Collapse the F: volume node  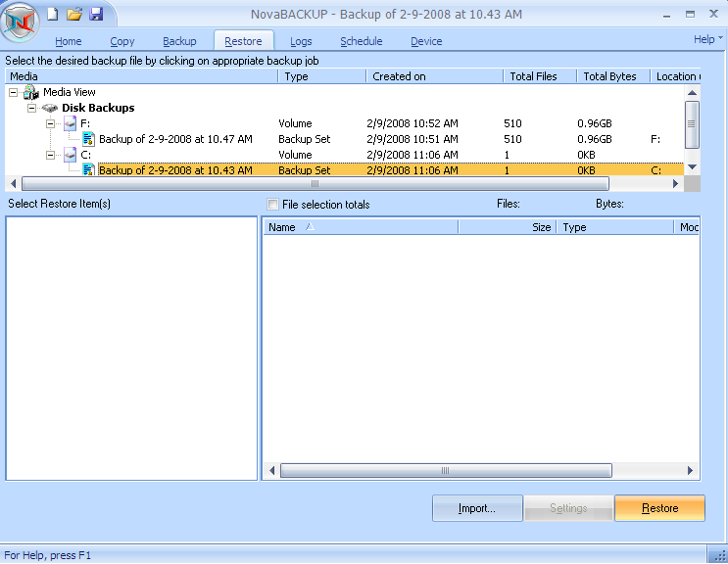click(x=50, y=123)
